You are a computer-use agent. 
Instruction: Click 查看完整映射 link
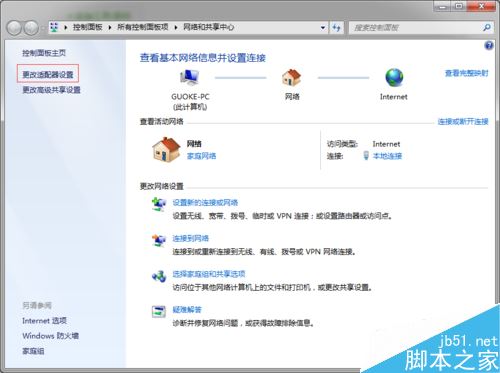pos(466,73)
